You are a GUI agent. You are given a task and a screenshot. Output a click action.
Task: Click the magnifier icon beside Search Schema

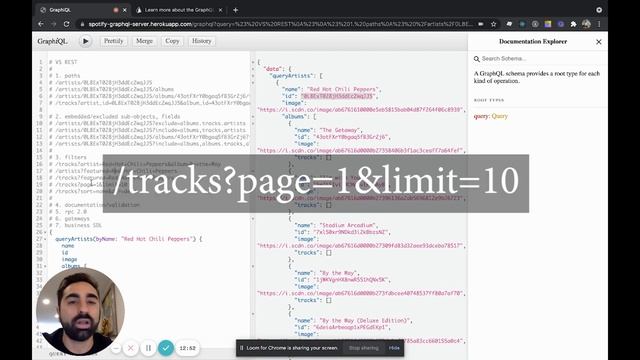(476, 59)
